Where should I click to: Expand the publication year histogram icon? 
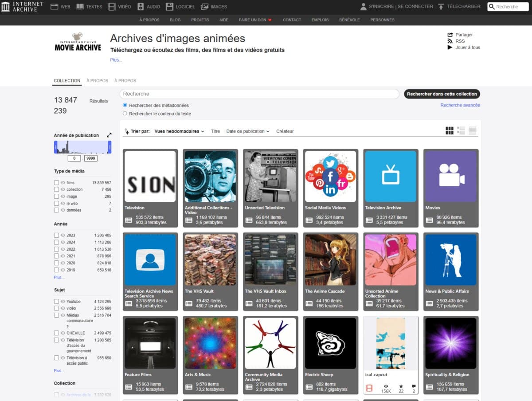(109, 135)
